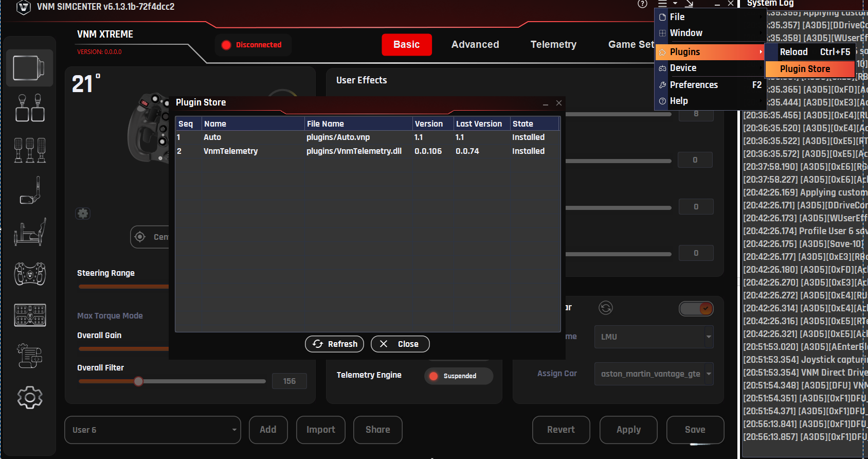Viewport: 868px width, 459px height.
Task: Select the VnmTelemetry plugin row
Action: [x=367, y=151]
